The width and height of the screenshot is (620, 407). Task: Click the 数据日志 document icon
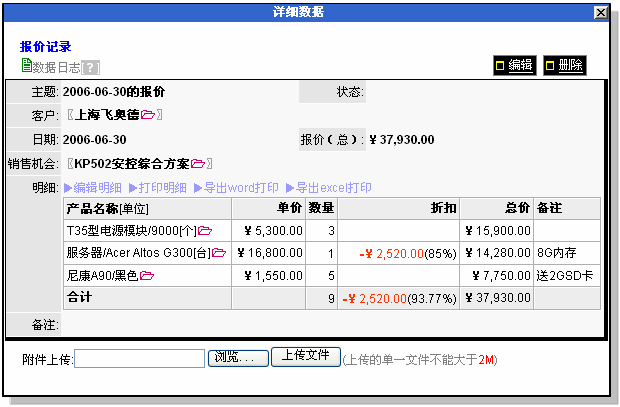pos(26,66)
